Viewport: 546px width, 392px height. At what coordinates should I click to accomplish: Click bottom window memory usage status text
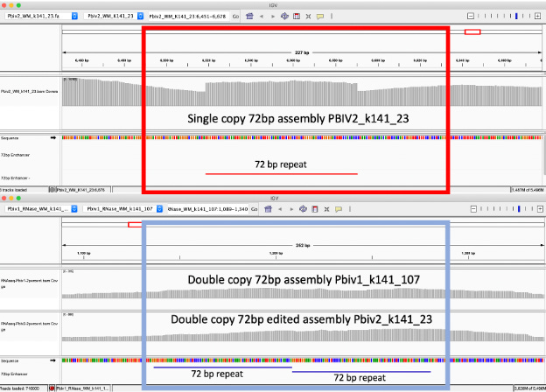[529, 388]
